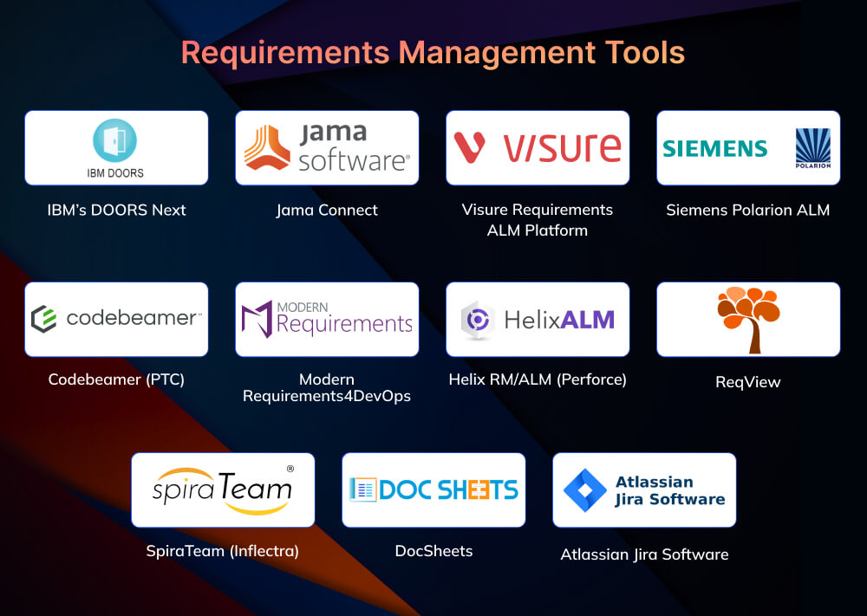
Task: Click the Modern Requirements purple M icon
Action: [257, 320]
